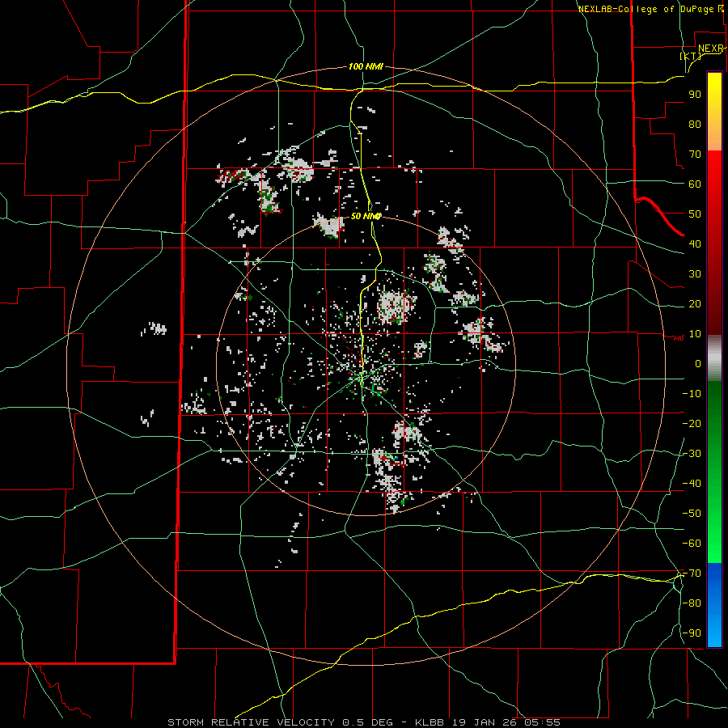Click the Storm Relative Velocity KLBB caption
728x728 pixels.
click(x=363, y=722)
